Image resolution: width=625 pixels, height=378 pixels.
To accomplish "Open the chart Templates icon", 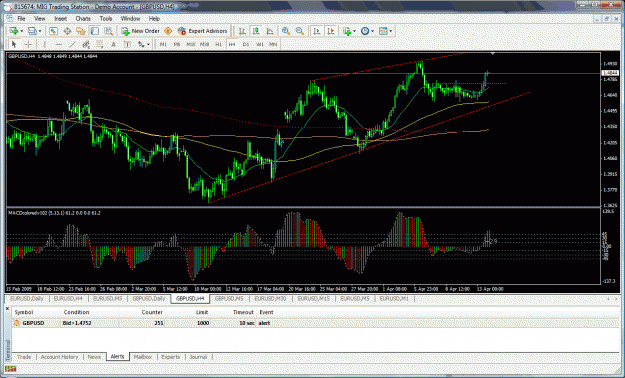I will pyautogui.click(x=383, y=31).
